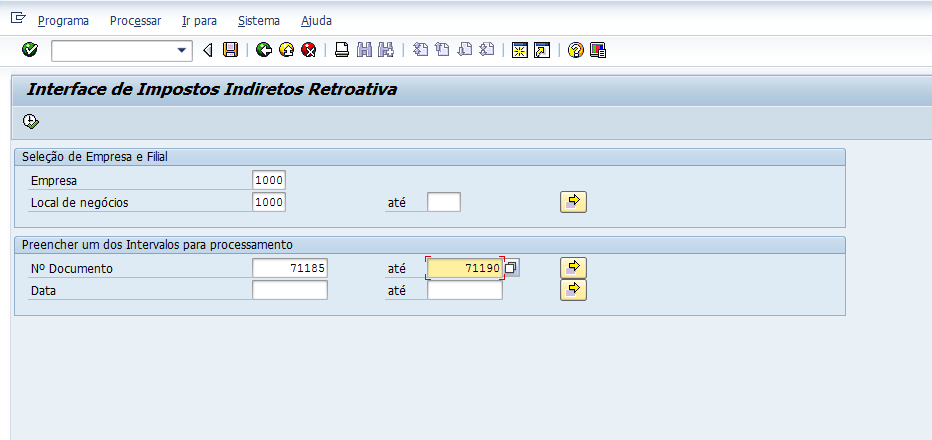Image resolution: width=932 pixels, height=440 pixels.
Task: Click the Previous Page icon
Action: [x=442, y=50]
